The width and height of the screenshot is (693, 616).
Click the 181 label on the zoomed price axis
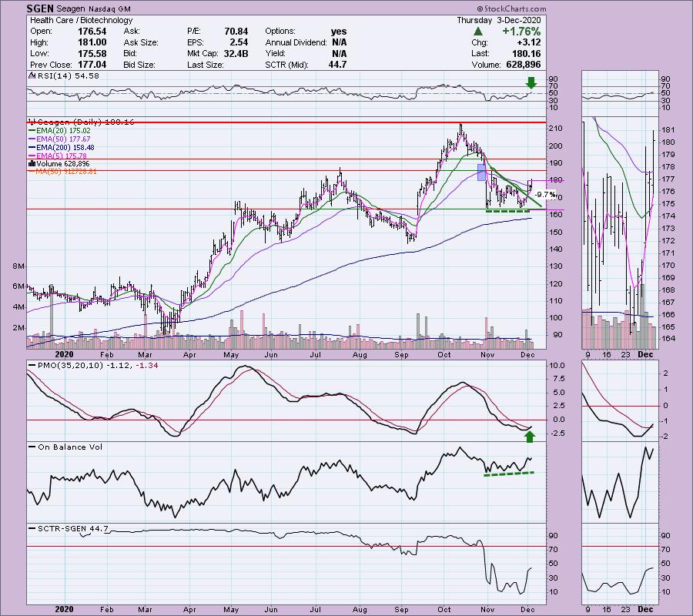click(668, 130)
